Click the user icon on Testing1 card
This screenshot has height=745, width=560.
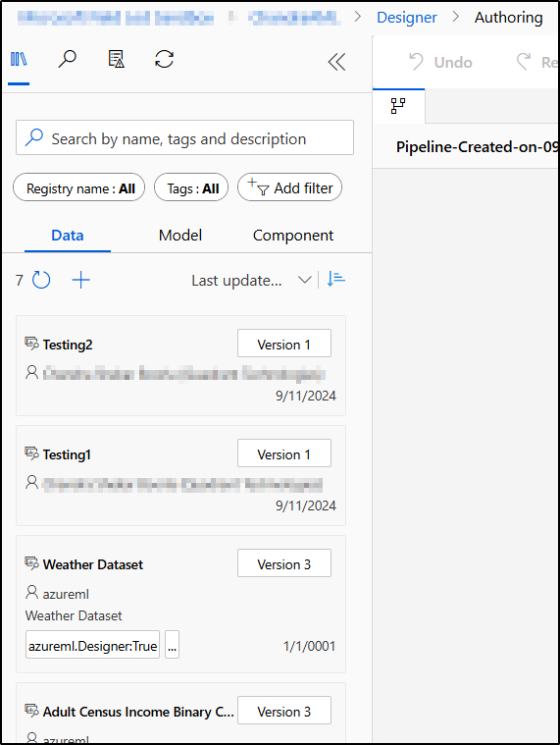coord(31,482)
